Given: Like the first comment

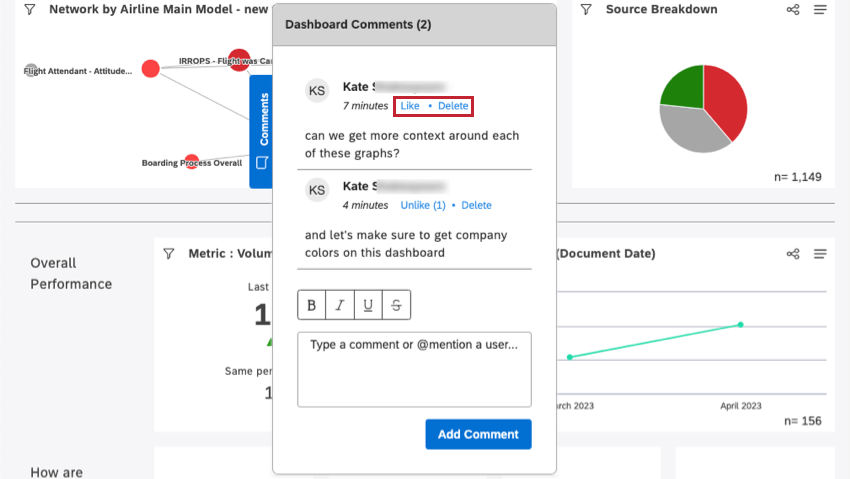Looking at the screenshot, I should (410, 105).
